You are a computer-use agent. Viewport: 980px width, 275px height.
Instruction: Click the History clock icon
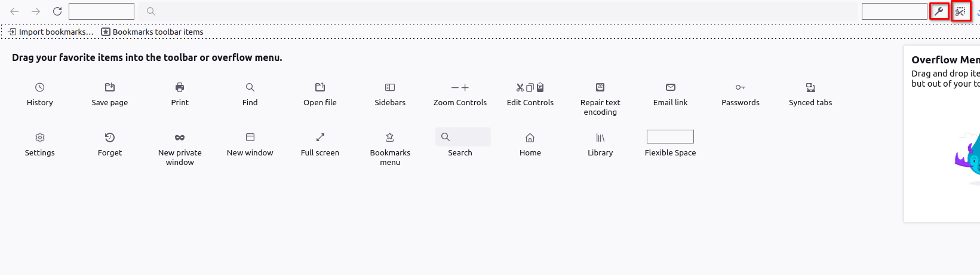40,87
